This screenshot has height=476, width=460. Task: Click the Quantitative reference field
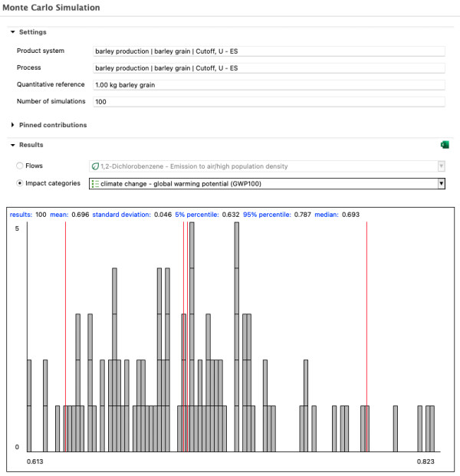coord(269,85)
